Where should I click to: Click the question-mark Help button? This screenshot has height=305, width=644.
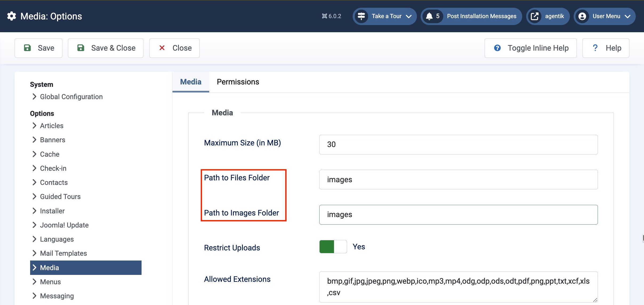point(606,48)
